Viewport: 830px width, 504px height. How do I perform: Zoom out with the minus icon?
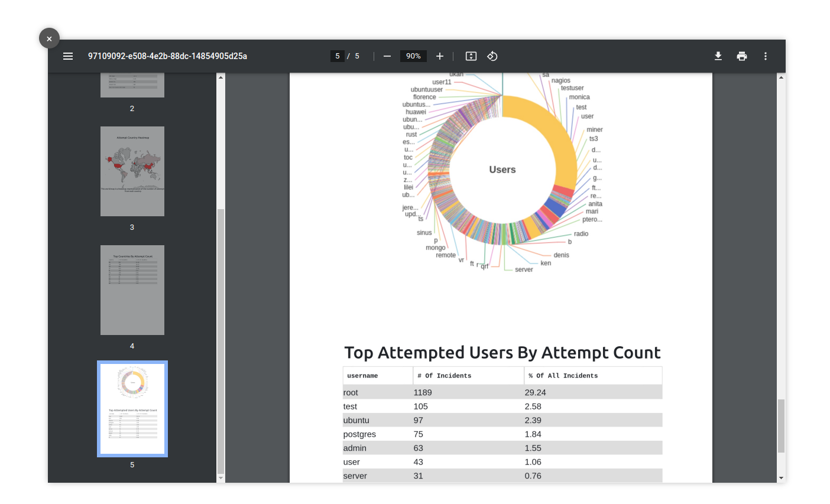coord(387,56)
